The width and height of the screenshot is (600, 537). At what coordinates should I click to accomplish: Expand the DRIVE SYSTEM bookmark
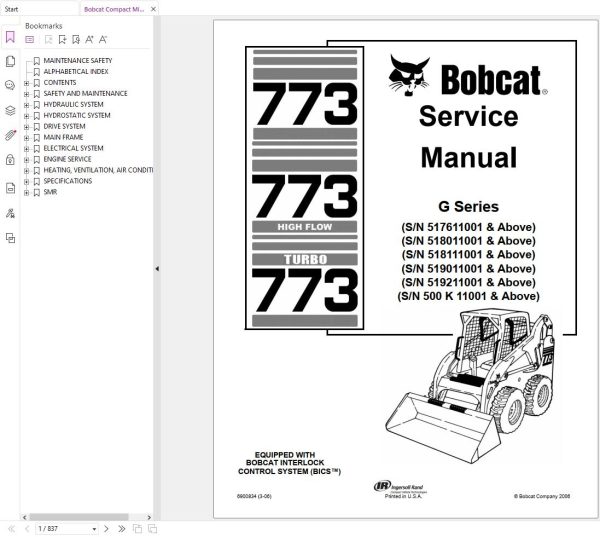26,127
